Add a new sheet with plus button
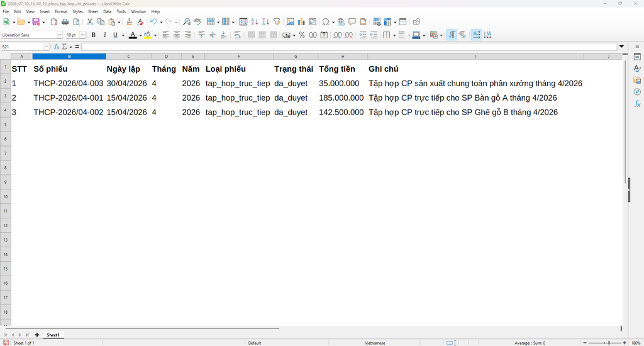 coord(37,335)
